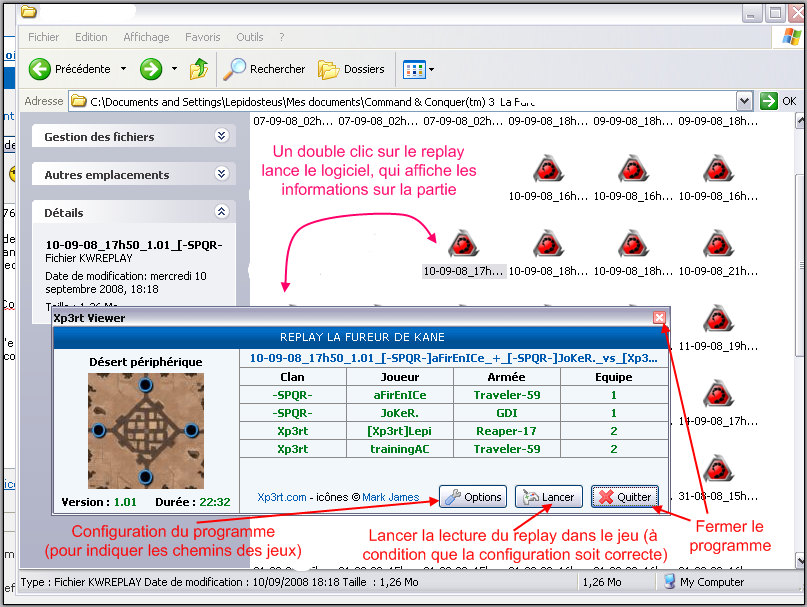Select player cell [Xp3rt]Lepi
This screenshot has height=607, width=807.
click(400, 431)
